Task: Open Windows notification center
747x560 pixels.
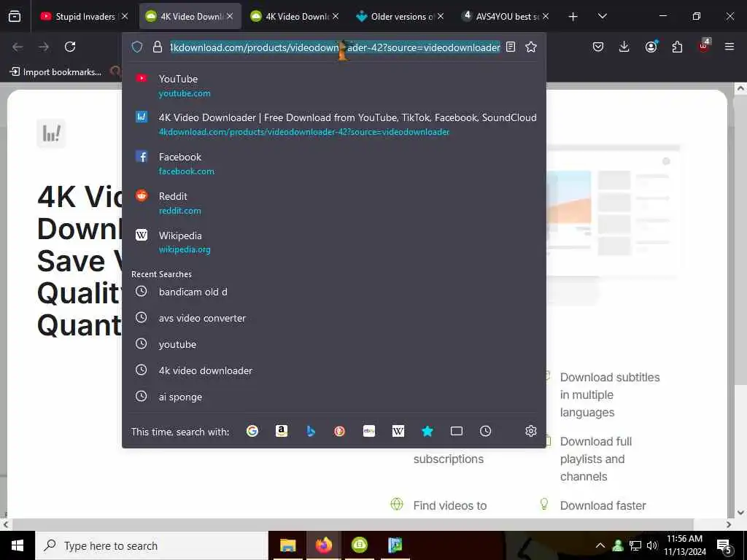Action: point(724,545)
